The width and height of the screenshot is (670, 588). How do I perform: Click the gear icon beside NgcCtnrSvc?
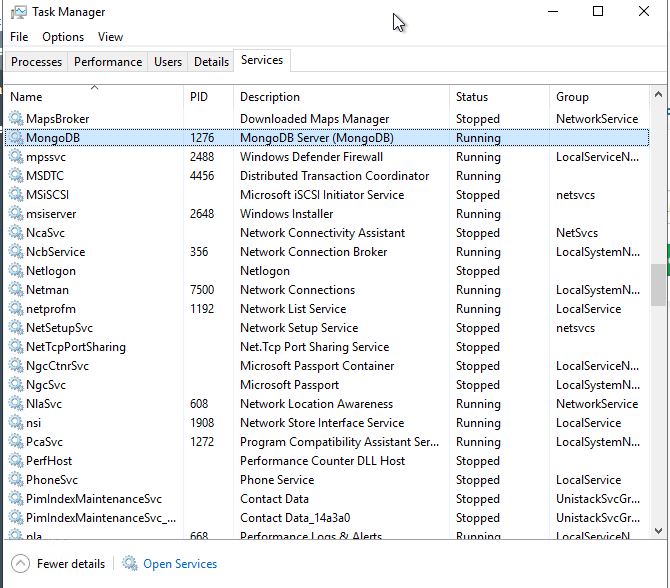16,365
